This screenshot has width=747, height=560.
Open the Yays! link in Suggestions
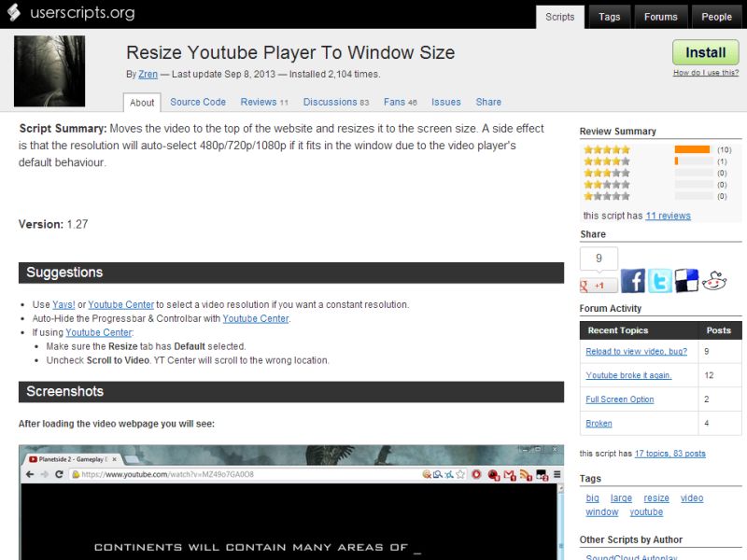tap(63, 305)
